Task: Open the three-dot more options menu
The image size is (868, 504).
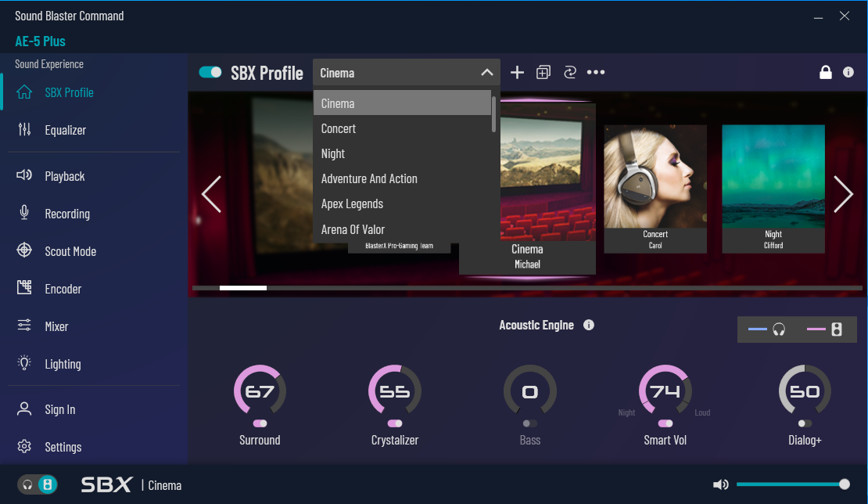Action: tap(596, 73)
